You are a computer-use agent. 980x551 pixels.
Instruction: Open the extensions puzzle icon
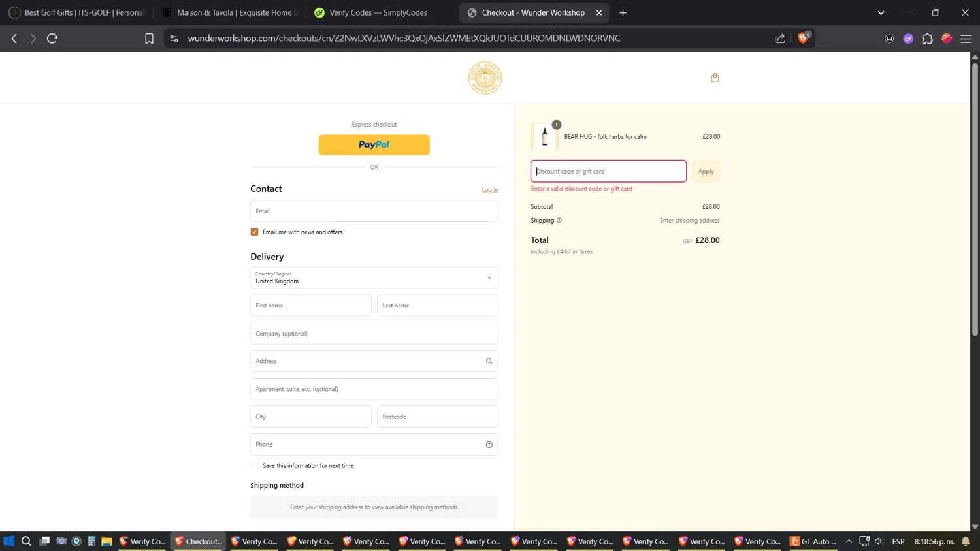pos(927,39)
